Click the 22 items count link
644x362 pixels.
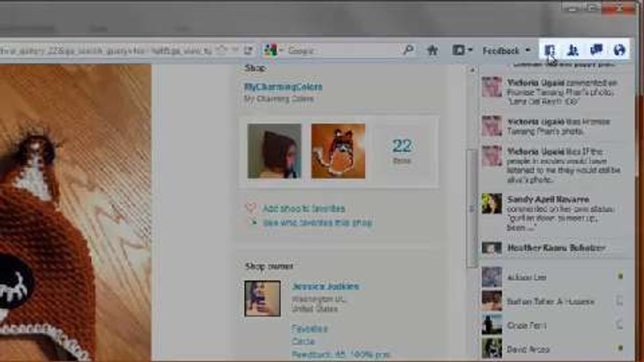tap(402, 151)
